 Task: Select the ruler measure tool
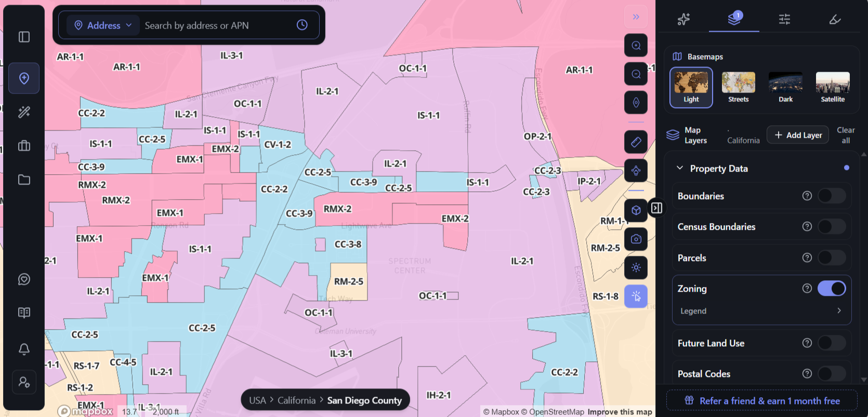pyautogui.click(x=636, y=142)
